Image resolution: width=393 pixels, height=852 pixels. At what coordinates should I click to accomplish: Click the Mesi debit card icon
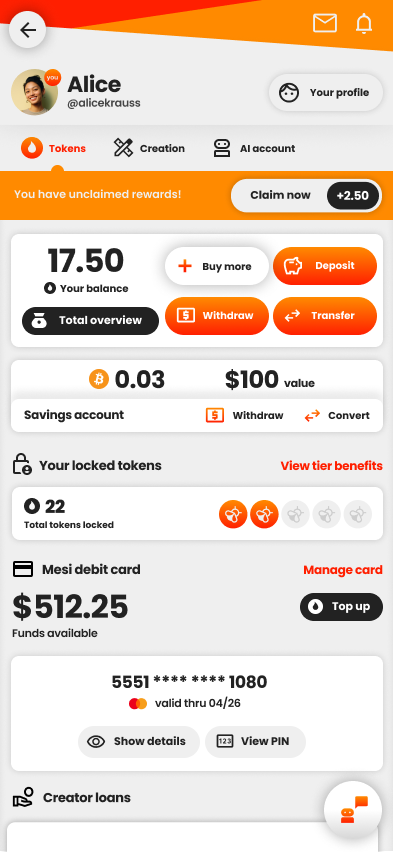pyautogui.click(x=23, y=569)
